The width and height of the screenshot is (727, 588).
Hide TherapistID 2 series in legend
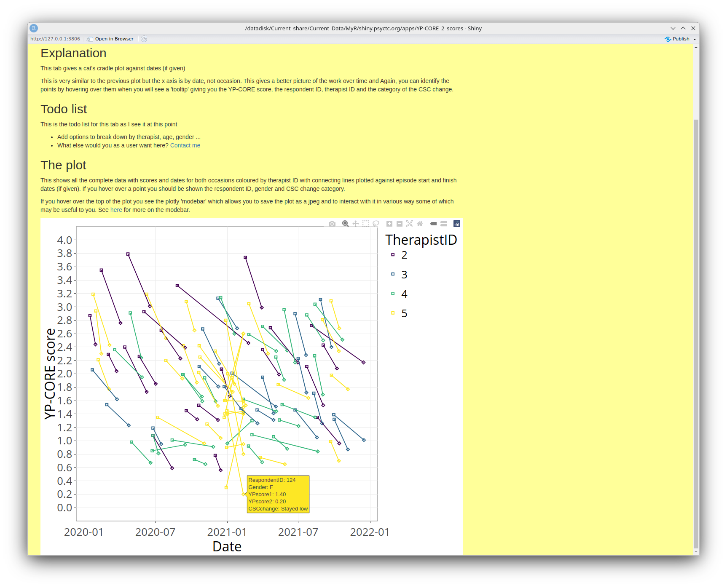404,255
